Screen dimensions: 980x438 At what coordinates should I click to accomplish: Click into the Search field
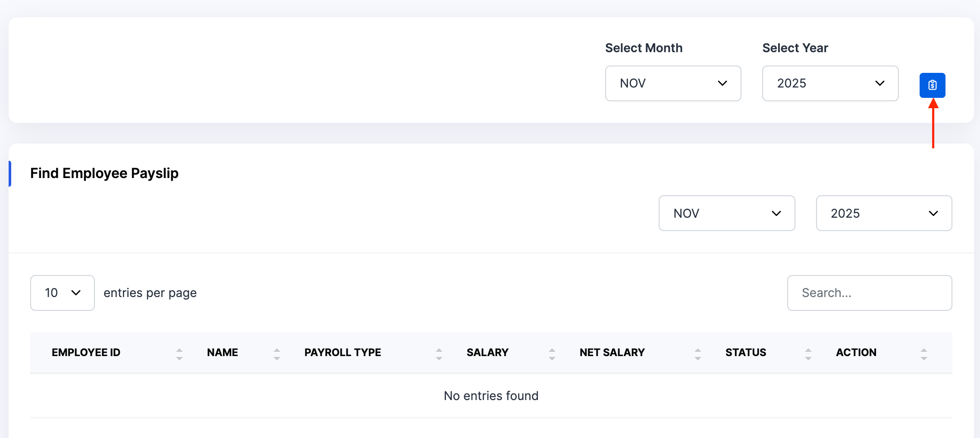(x=869, y=293)
